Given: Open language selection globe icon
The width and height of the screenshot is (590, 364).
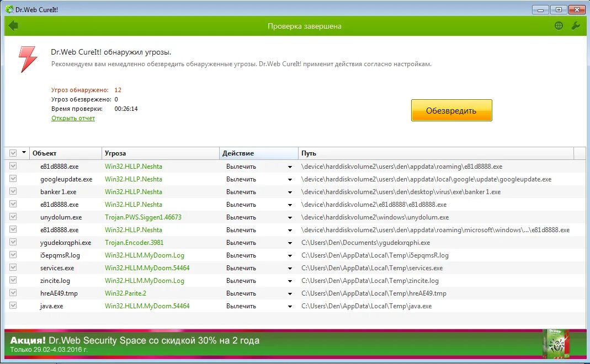Looking at the screenshot, I should click(559, 25).
